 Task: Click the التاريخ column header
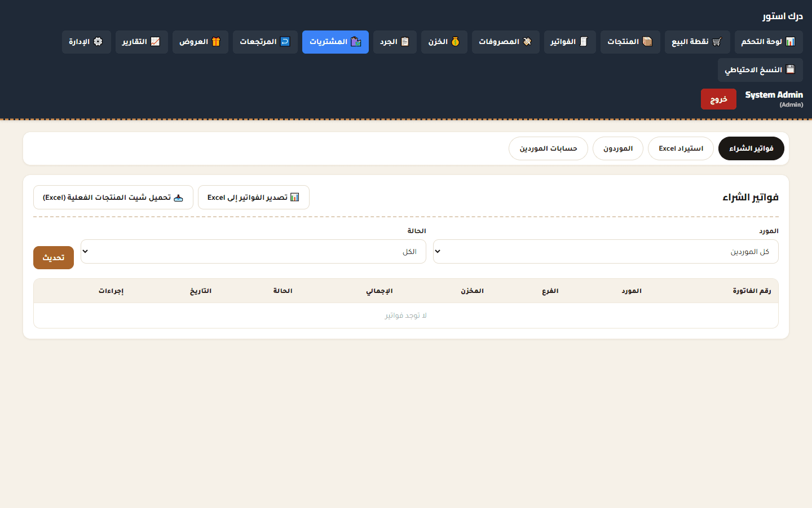coord(201,291)
